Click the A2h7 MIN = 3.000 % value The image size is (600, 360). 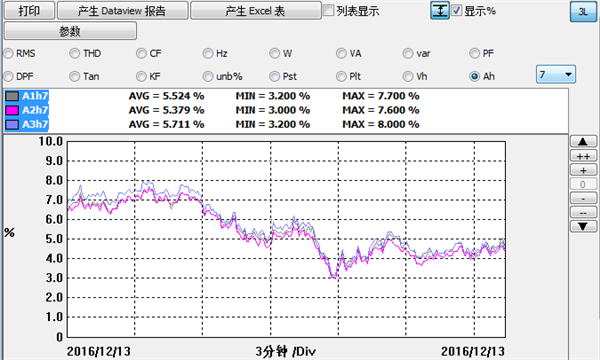tap(273, 110)
